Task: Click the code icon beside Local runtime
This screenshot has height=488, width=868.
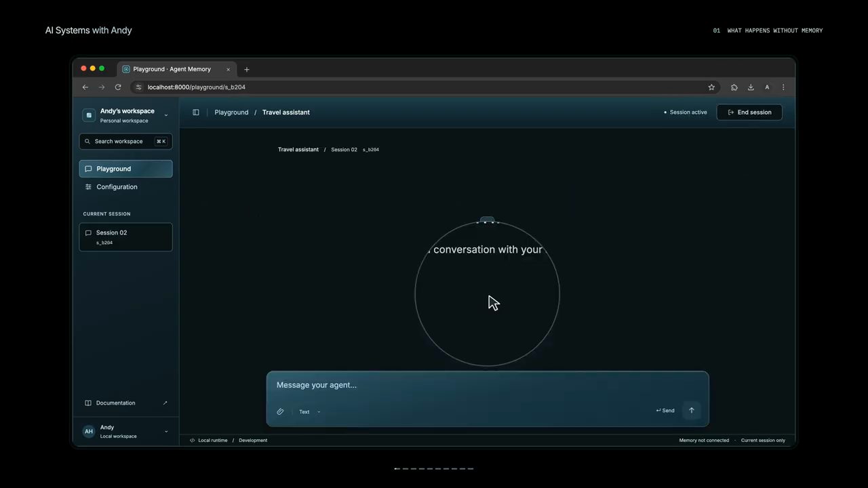Action: (x=193, y=441)
